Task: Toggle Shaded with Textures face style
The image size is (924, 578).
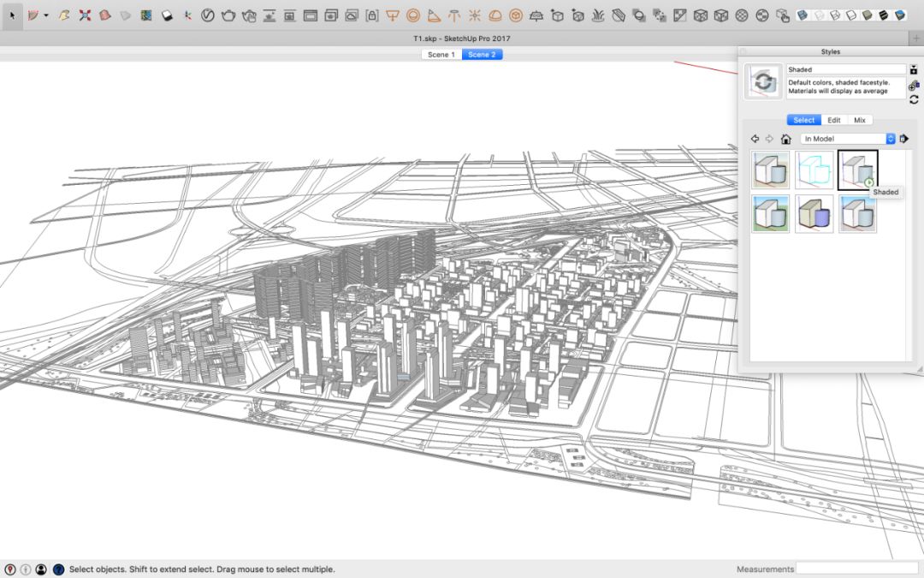Action: pos(883,16)
